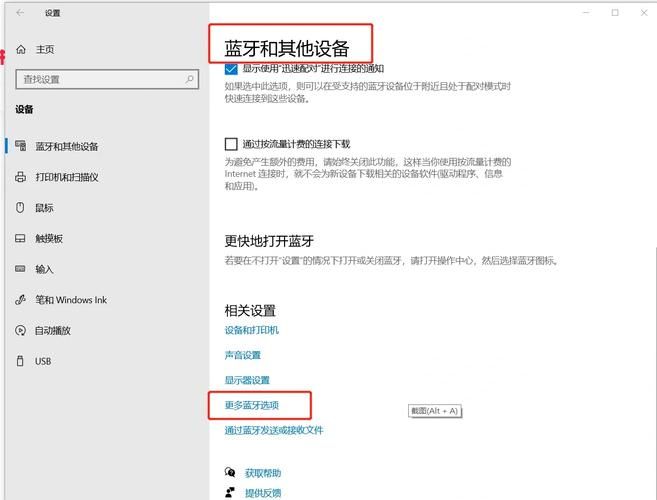This screenshot has height=500, width=657.
Task: Enable 通过按流量计费的连接下载 checkbox
Action: click(x=231, y=144)
